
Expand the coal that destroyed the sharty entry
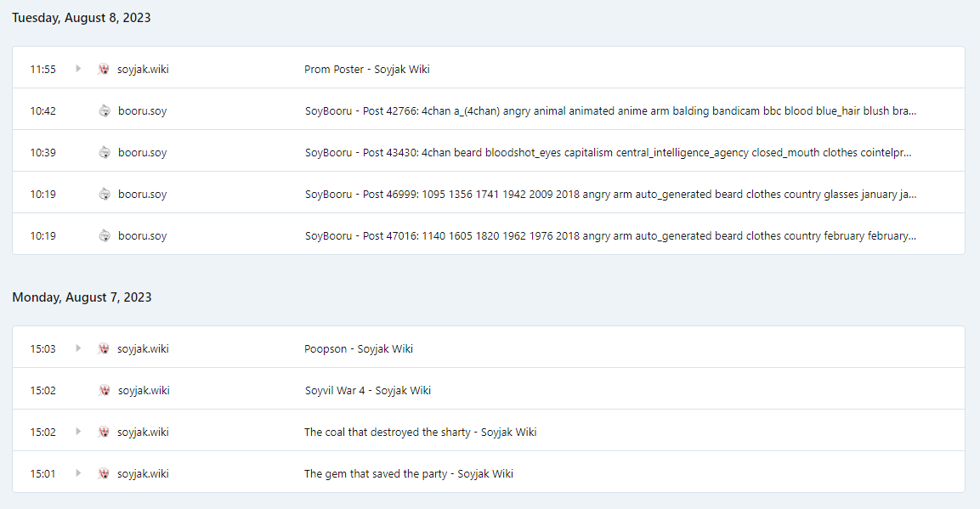point(78,432)
